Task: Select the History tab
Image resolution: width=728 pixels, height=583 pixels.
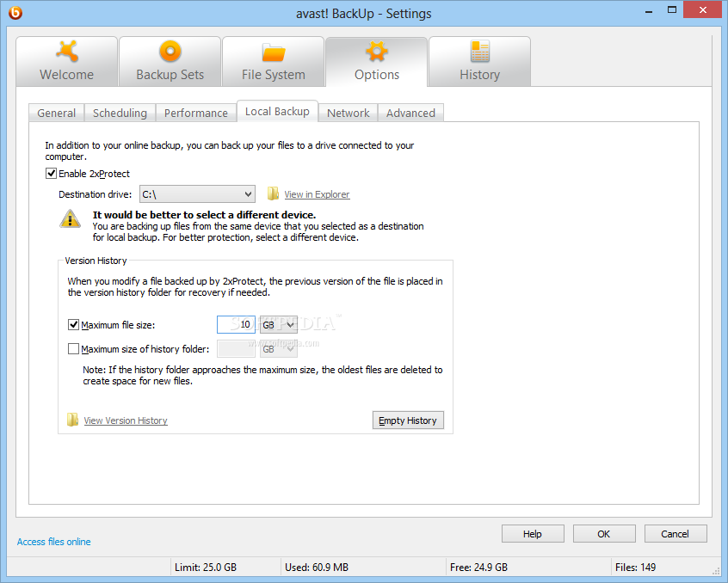Action: pyautogui.click(x=479, y=61)
